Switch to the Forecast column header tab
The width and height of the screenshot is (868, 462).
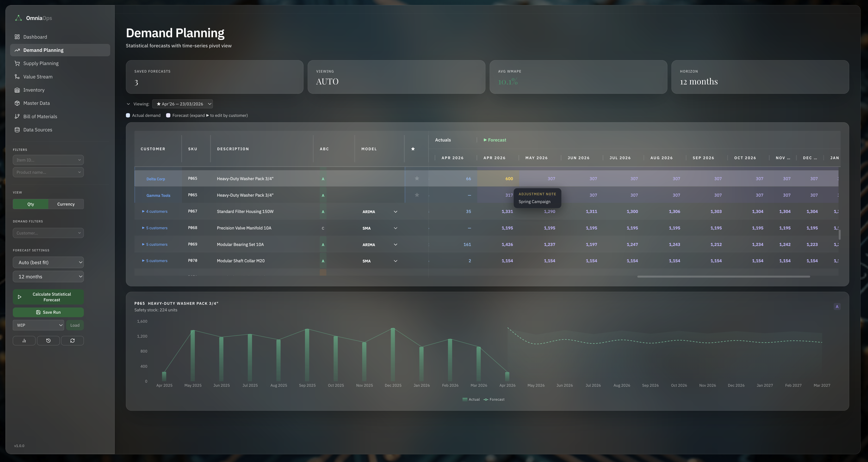click(495, 140)
